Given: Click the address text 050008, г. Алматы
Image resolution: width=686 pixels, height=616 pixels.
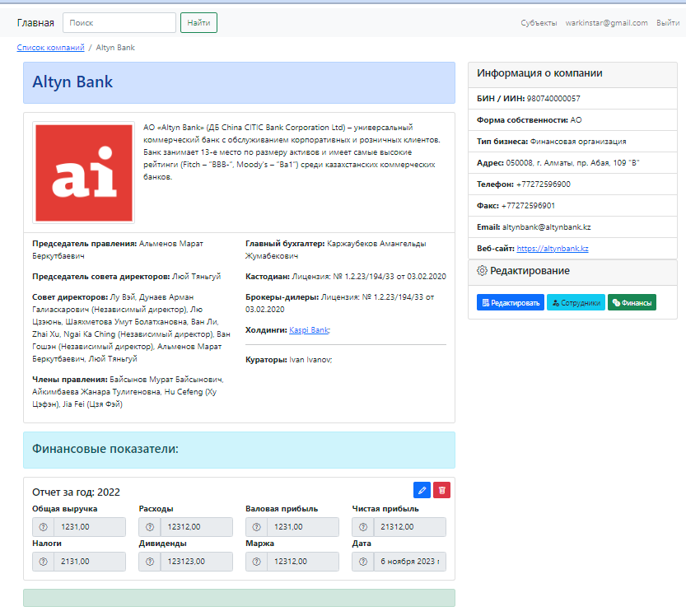Looking at the screenshot, I should coord(572,163).
